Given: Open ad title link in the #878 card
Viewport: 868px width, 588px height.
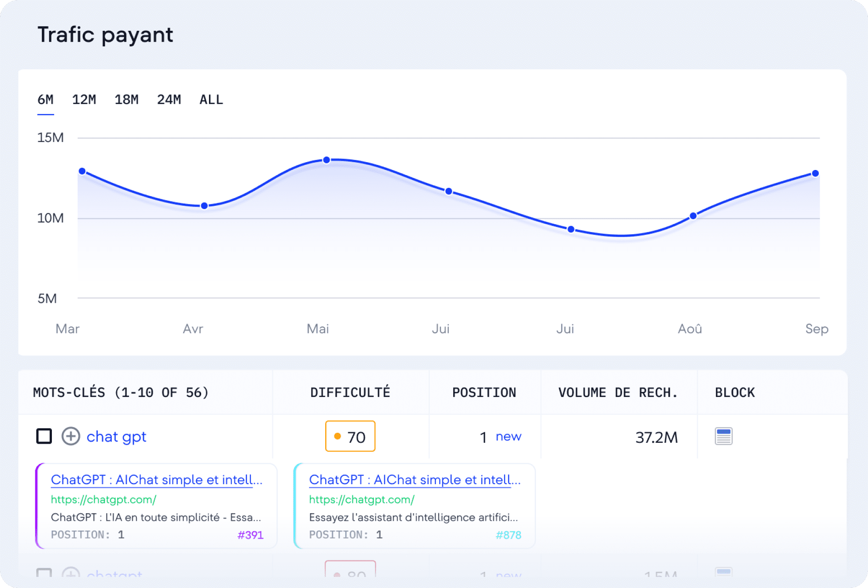Looking at the screenshot, I should (x=415, y=480).
